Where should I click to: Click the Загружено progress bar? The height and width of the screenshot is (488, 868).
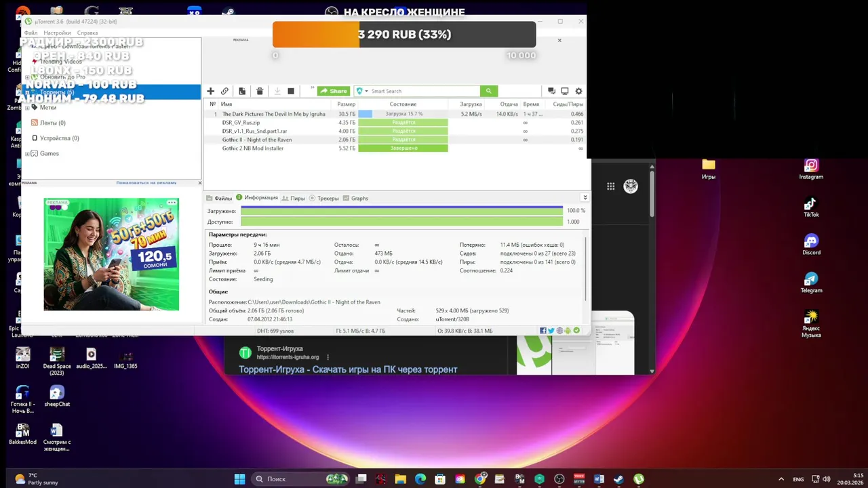401,211
